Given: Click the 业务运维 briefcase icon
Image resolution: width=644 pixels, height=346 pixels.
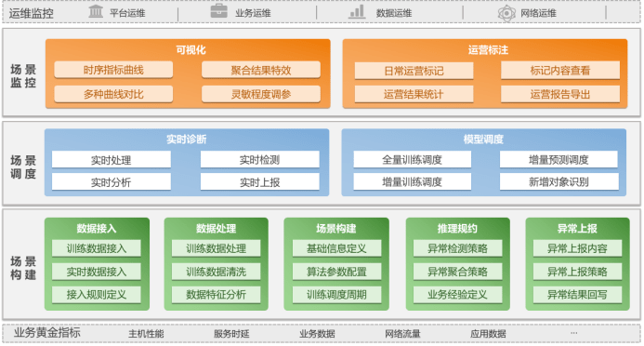Looking at the screenshot, I should (219, 10).
